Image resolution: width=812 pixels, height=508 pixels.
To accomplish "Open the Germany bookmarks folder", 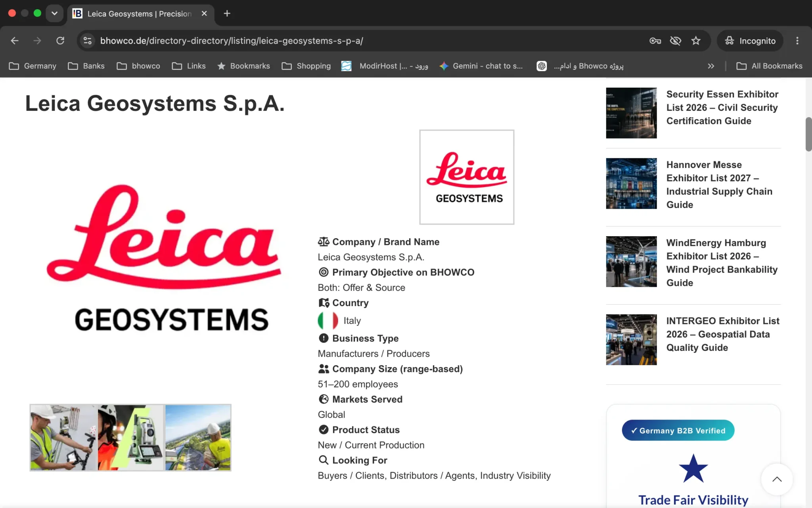I will 33,66.
